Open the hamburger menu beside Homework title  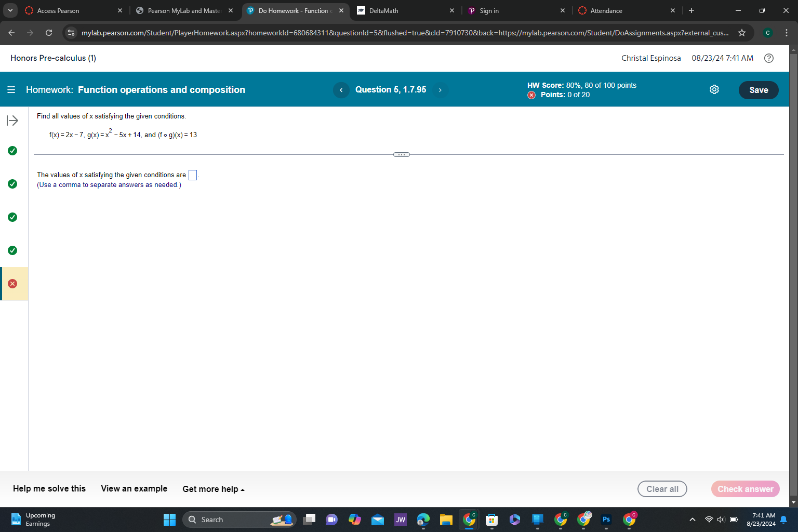click(11, 90)
